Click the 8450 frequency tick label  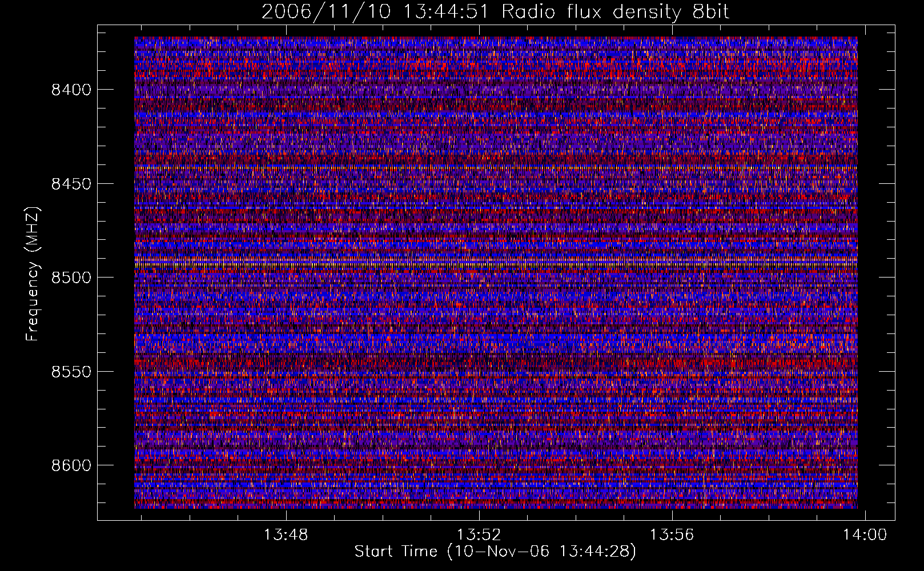(x=71, y=184)
